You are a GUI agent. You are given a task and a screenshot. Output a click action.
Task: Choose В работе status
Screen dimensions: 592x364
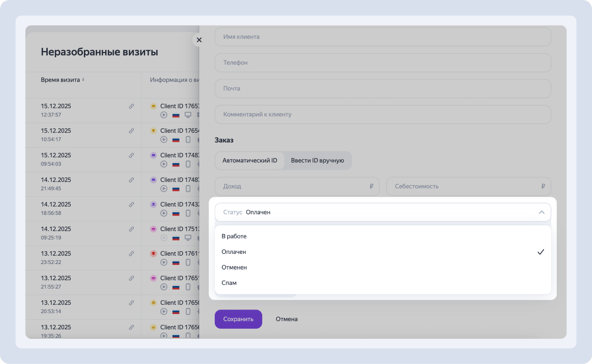pyautogui.click(x=234, y=236)
